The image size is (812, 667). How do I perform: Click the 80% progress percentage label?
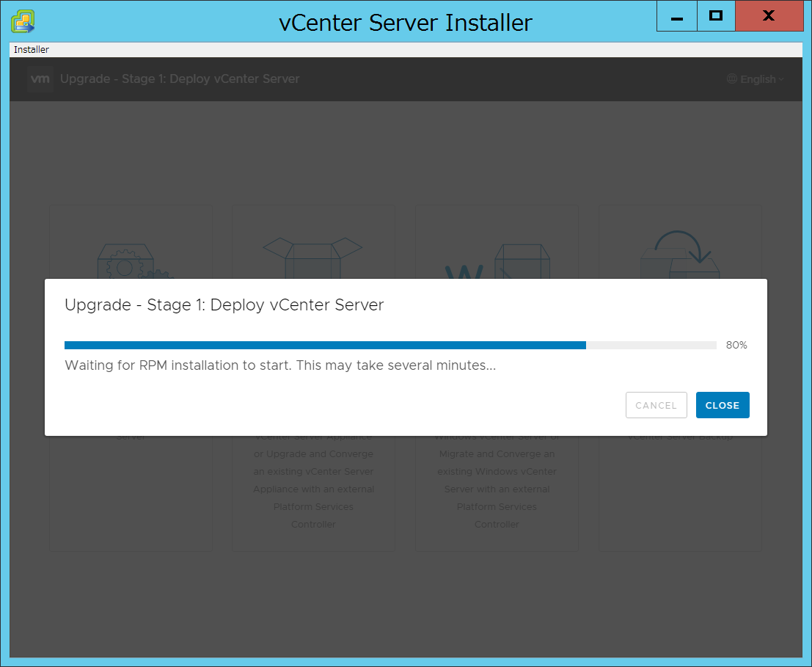click(x=736, y=346)
